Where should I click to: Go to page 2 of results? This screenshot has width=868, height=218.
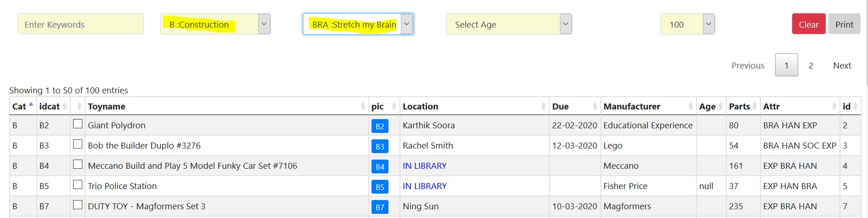811,65
